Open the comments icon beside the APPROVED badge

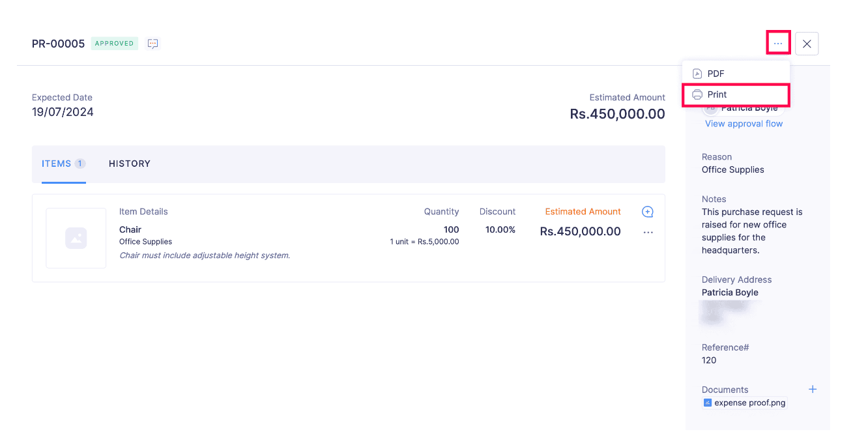tap(153, 44)
